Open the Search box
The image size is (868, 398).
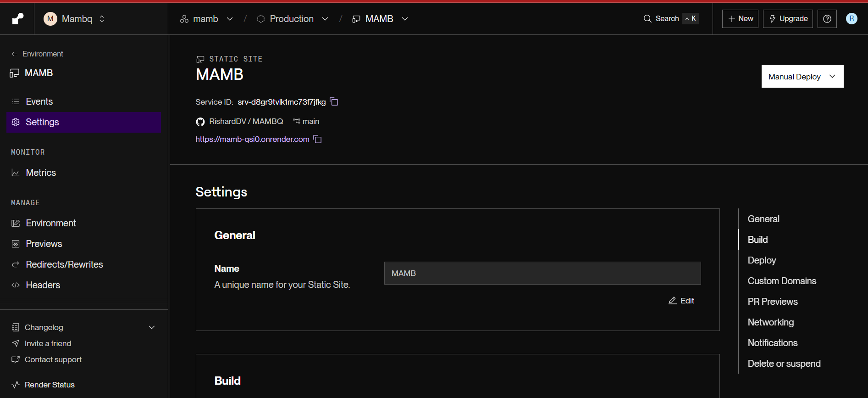click(x=670, y=19)
